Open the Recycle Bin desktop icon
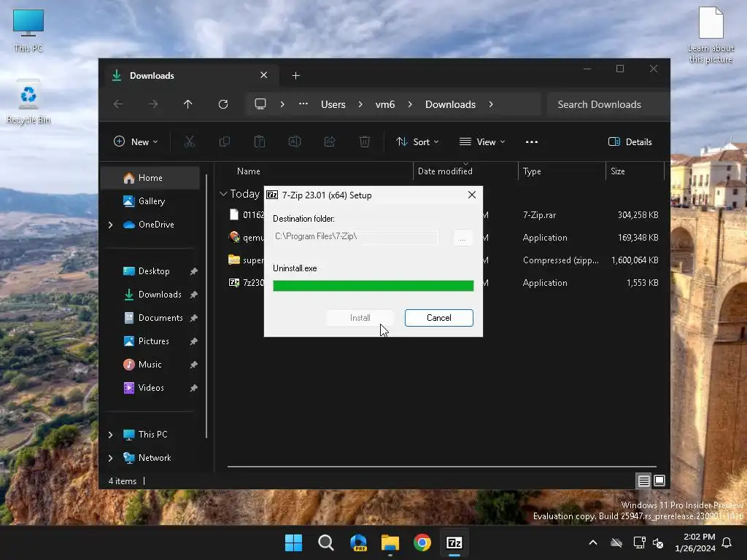The height and width of the screenshot is (560, 747). pos(28,102)
